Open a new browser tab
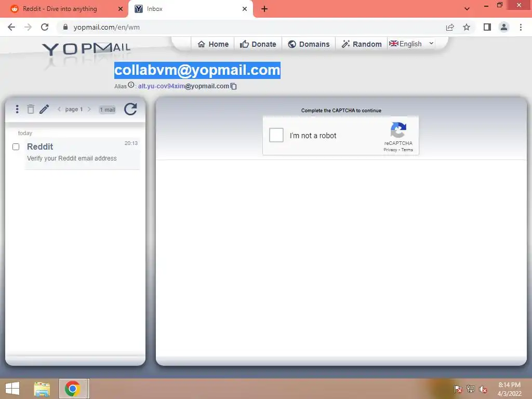 264,9
